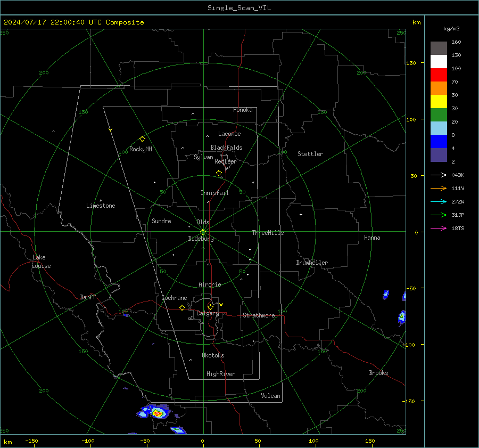The image size is (479, 448).
Task: Click the Hanna town label
Action: click(x=372, y=238)
